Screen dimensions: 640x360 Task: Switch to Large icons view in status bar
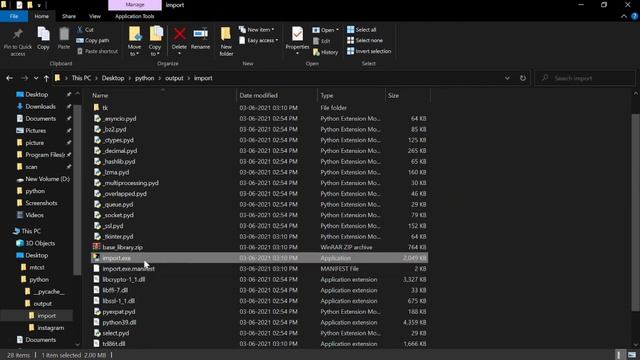coord(632,355)
